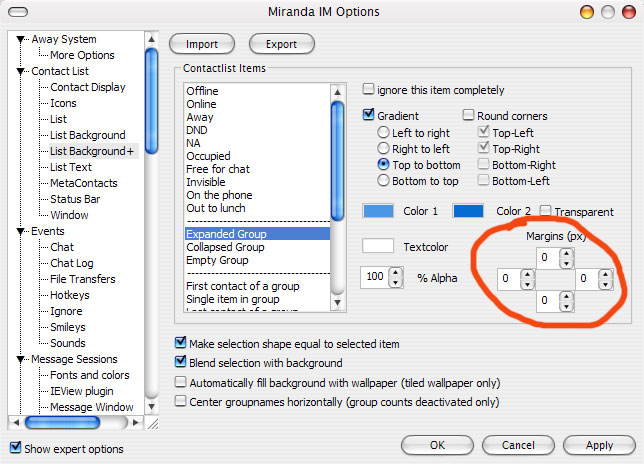Image resolution: width=644 pixels, height=464 pixels.
Task: Click the Cancel button
Action: [518, 445]
